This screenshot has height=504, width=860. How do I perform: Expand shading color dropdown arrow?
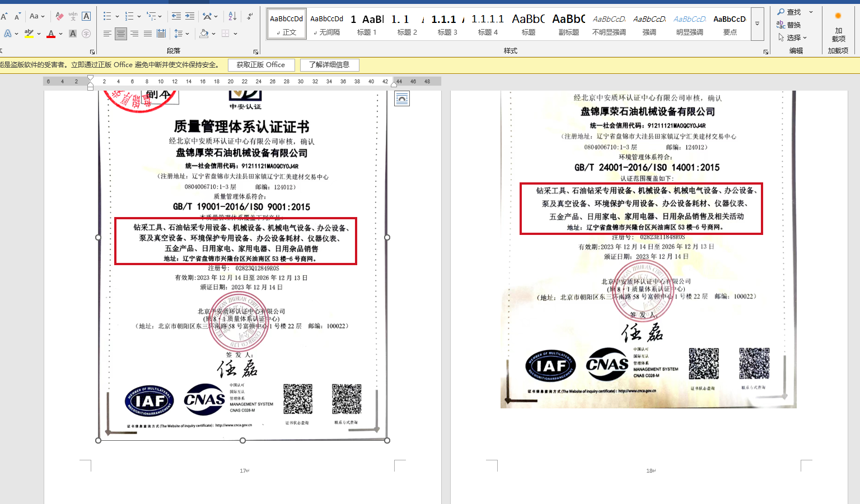pyautogui.click(x=213, y=34)
